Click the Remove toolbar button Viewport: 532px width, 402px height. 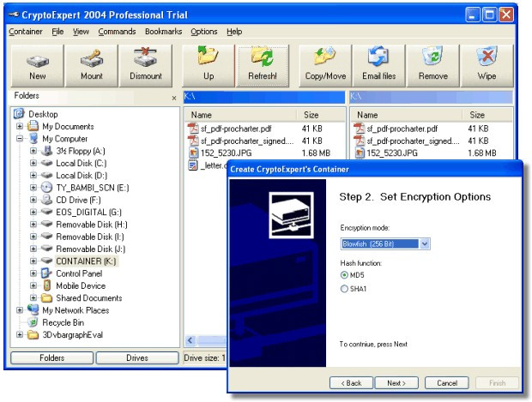pos(433,66)
